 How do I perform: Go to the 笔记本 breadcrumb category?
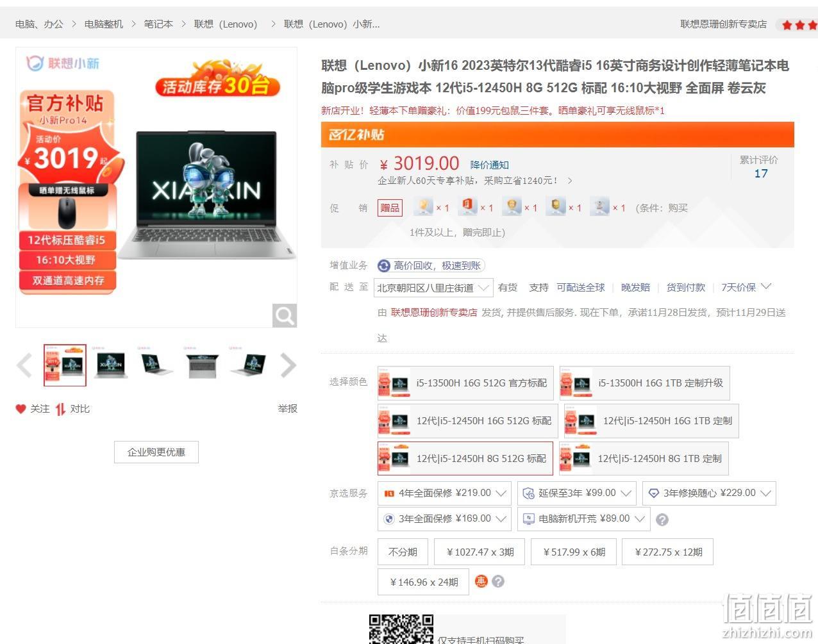coord(158,24)
